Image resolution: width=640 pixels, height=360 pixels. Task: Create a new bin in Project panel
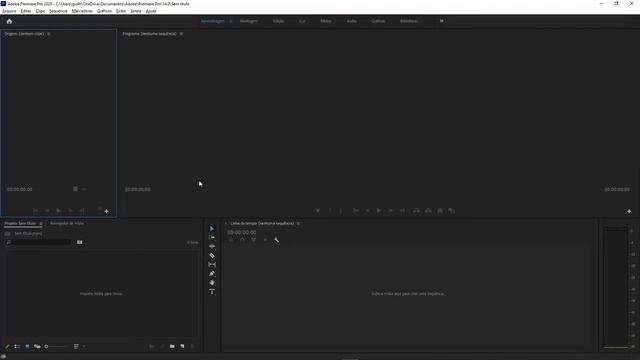coord(172,346)
